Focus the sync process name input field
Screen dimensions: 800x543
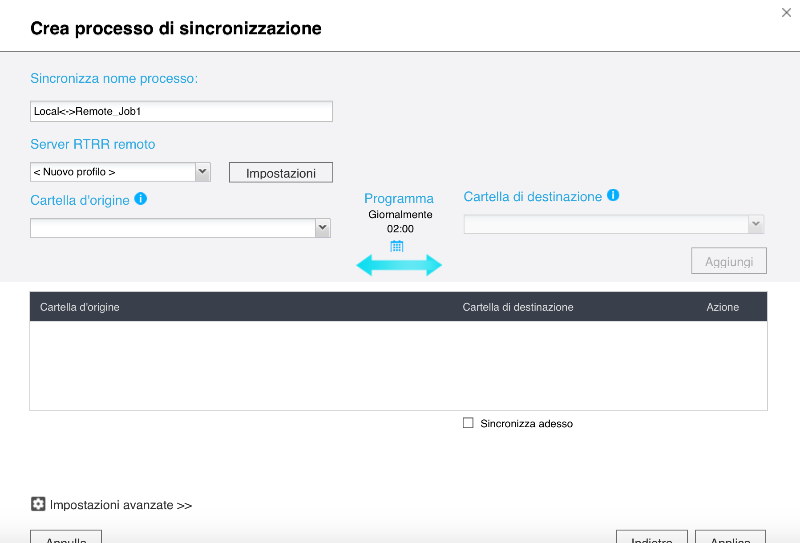coord(181,111)
